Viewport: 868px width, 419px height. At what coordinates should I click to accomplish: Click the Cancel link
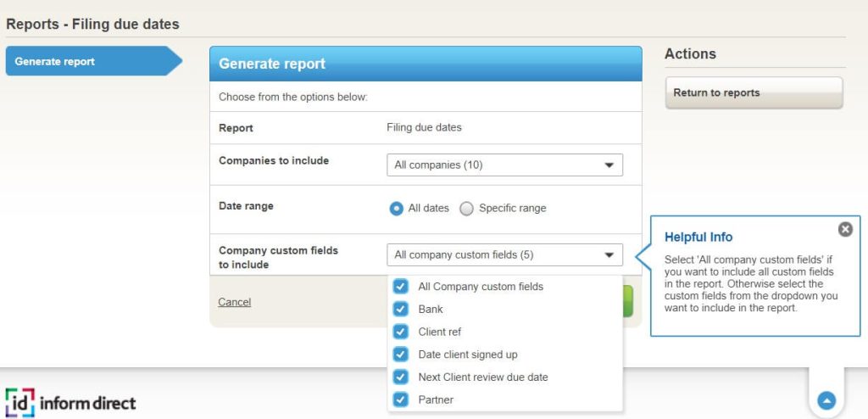tap(234, 302)
